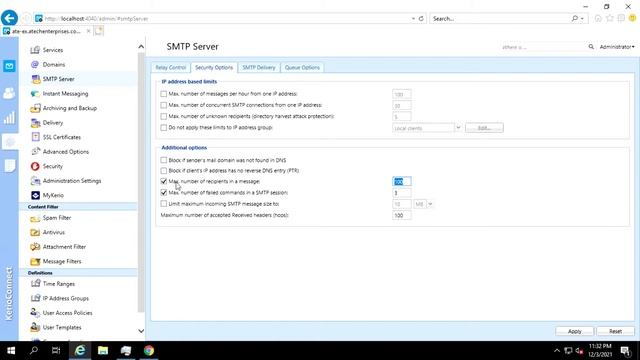Switch to Queue Options tab
The width and height of the screenshot is (640, 360).
(302, 67)
